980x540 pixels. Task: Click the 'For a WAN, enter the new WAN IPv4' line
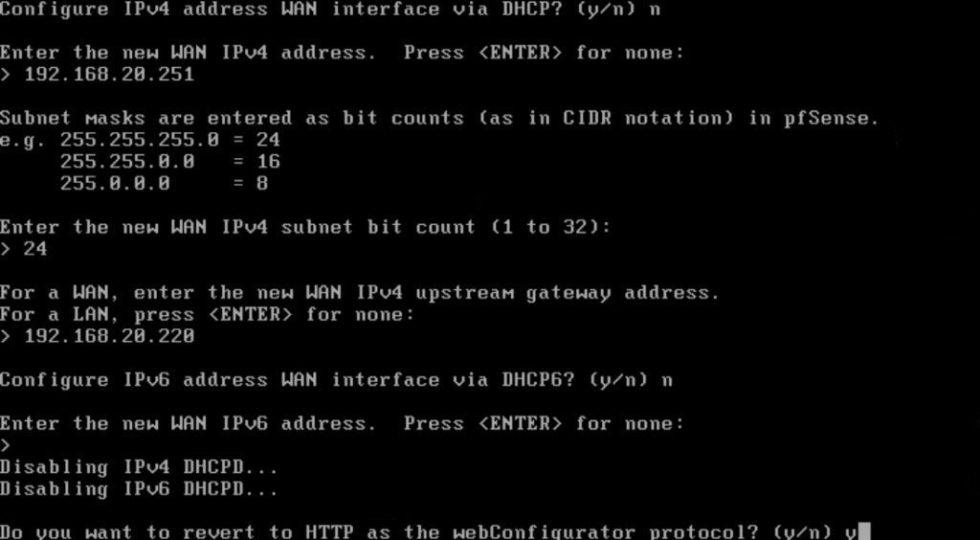pos(360,293)
